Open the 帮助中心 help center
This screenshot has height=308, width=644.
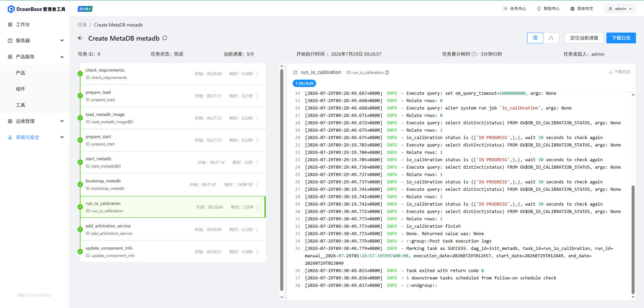pyautogui.click(x=548, y=9)
